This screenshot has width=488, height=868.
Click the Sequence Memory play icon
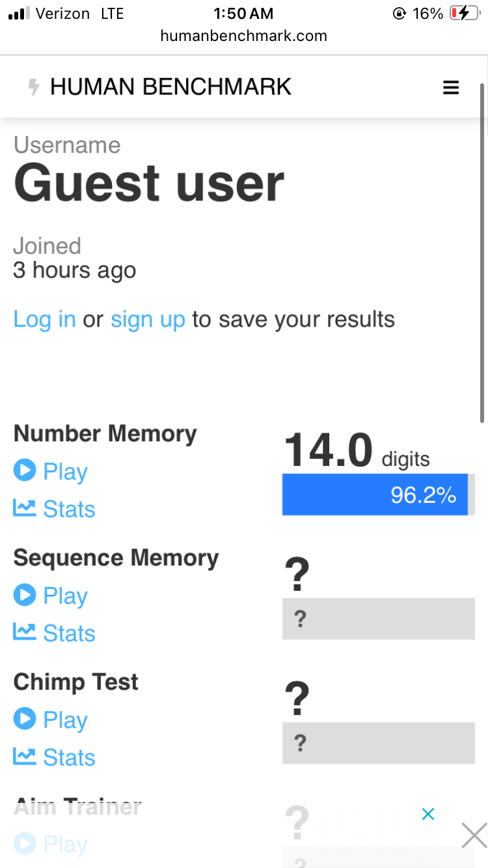(x=25, y=594)
